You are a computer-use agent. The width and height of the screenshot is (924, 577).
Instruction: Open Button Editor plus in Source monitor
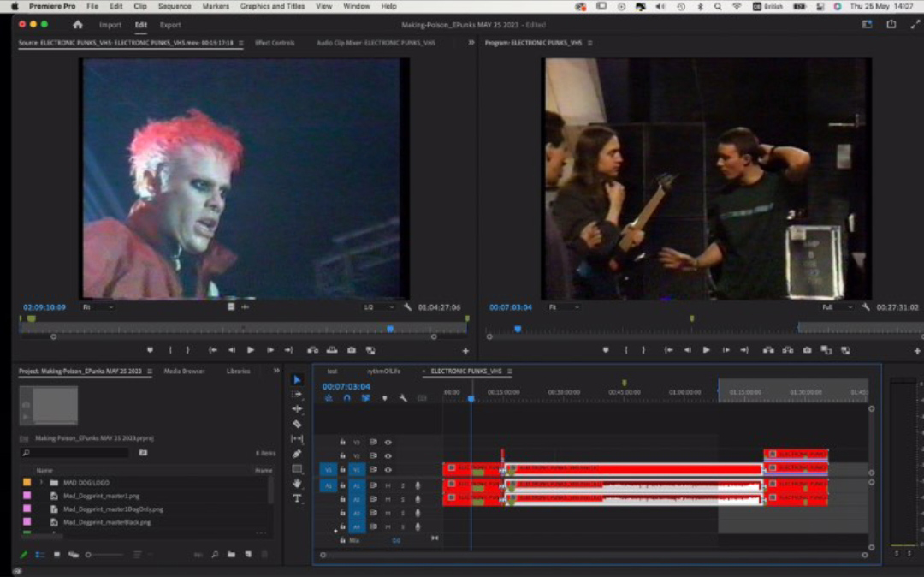(x=465, y=351)
